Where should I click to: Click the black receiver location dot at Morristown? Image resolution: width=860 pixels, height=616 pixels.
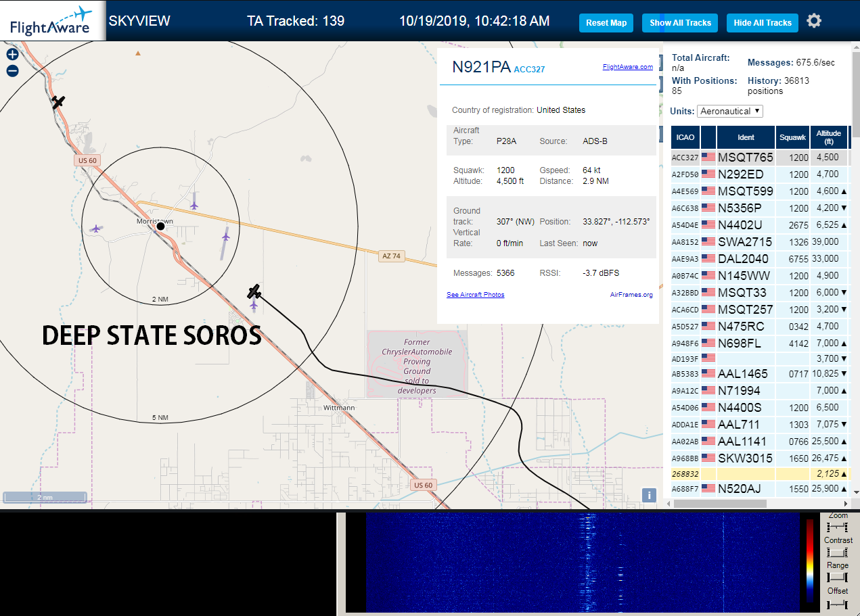pyautogui.click(x=160, y=226)
